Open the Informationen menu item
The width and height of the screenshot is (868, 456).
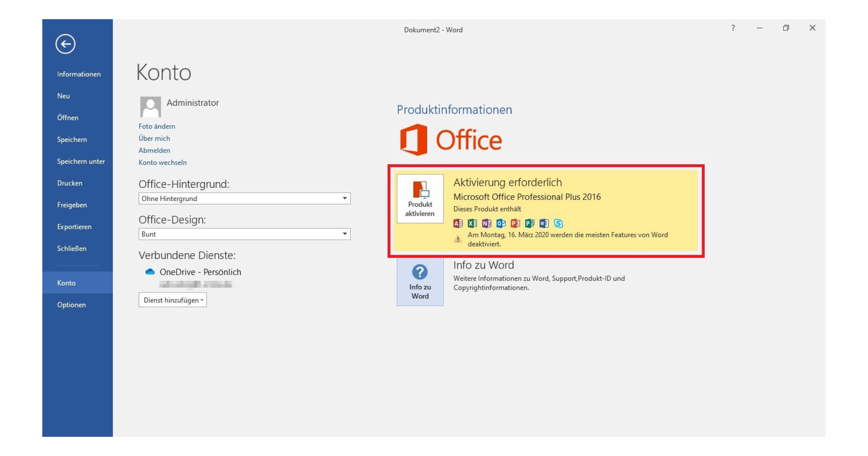tap(79, 74)
